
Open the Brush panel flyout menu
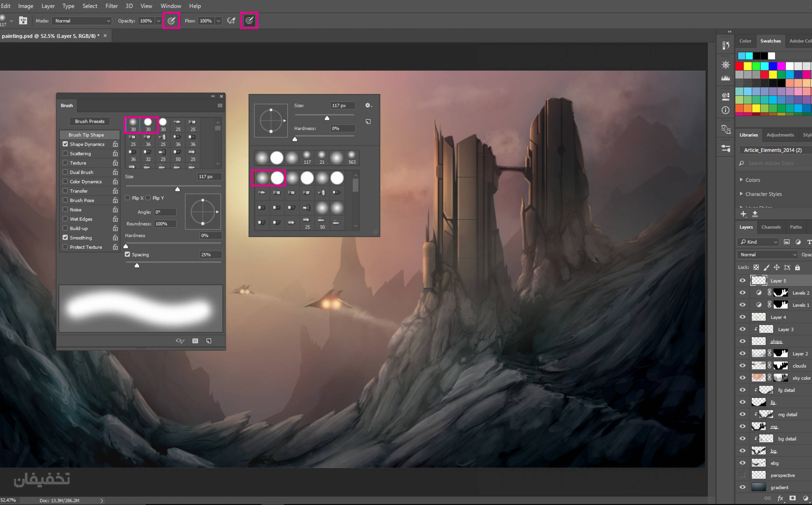[x=220, y=106]
